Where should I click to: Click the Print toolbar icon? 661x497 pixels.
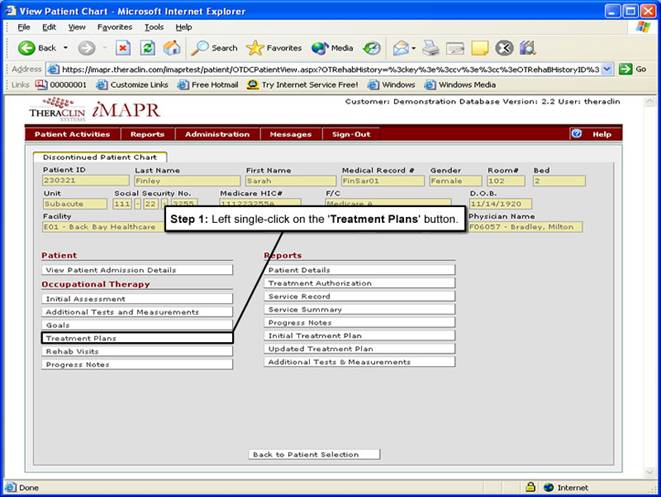coord(431,48)
